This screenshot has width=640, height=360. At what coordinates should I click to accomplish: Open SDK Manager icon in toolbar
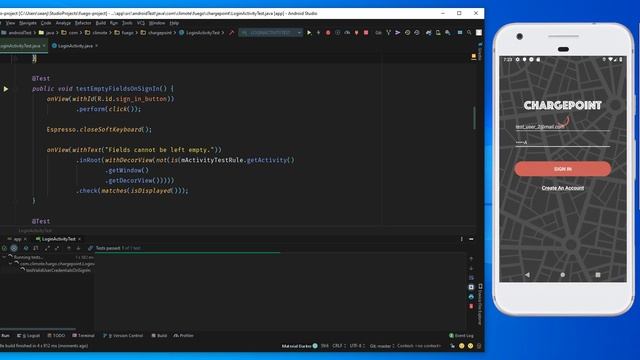(x=448, y=33)
